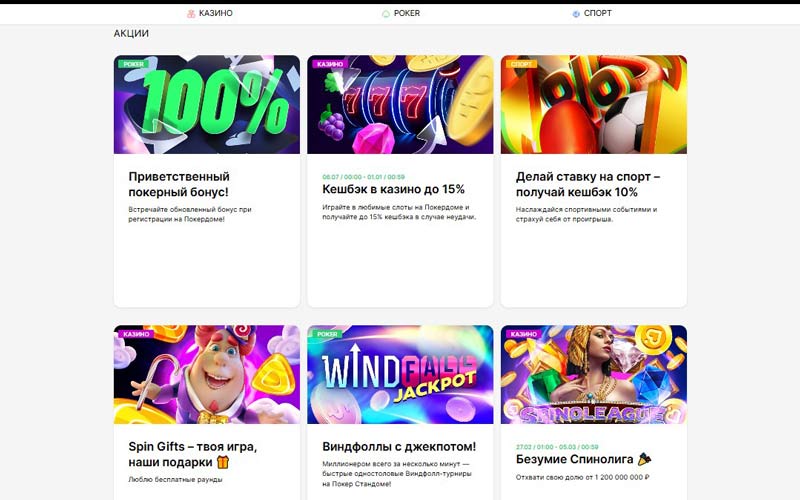Image resolution: width=800 pixels, height=500 pixels.
Task: Open the 777 slot machine banner
Action: click(400, 105)
